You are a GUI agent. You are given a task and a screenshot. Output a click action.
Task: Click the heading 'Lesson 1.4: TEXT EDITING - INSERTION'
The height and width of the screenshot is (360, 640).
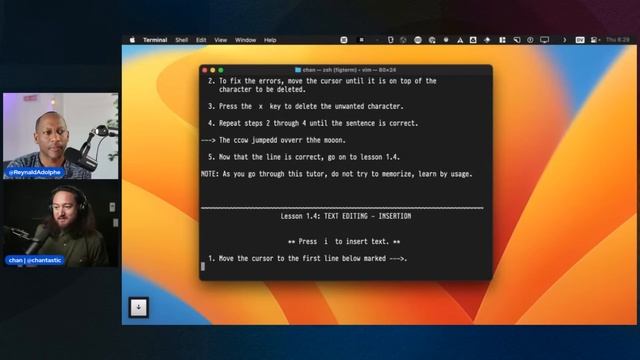point(346,216)
